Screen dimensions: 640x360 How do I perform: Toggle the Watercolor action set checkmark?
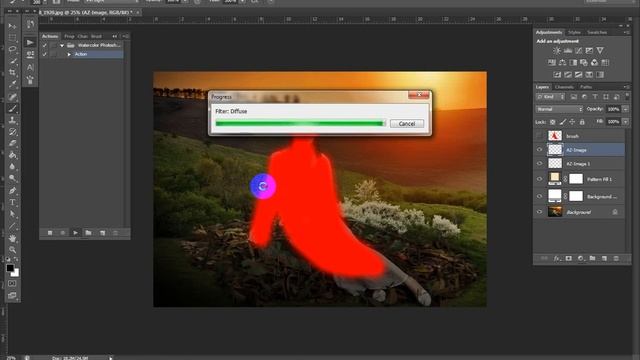tap(44, 45)
